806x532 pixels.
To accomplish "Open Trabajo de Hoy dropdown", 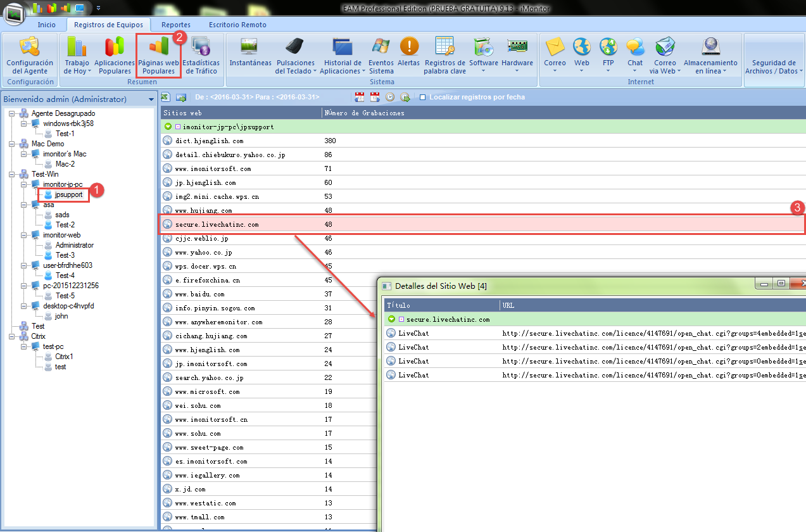I will [77, 54].
